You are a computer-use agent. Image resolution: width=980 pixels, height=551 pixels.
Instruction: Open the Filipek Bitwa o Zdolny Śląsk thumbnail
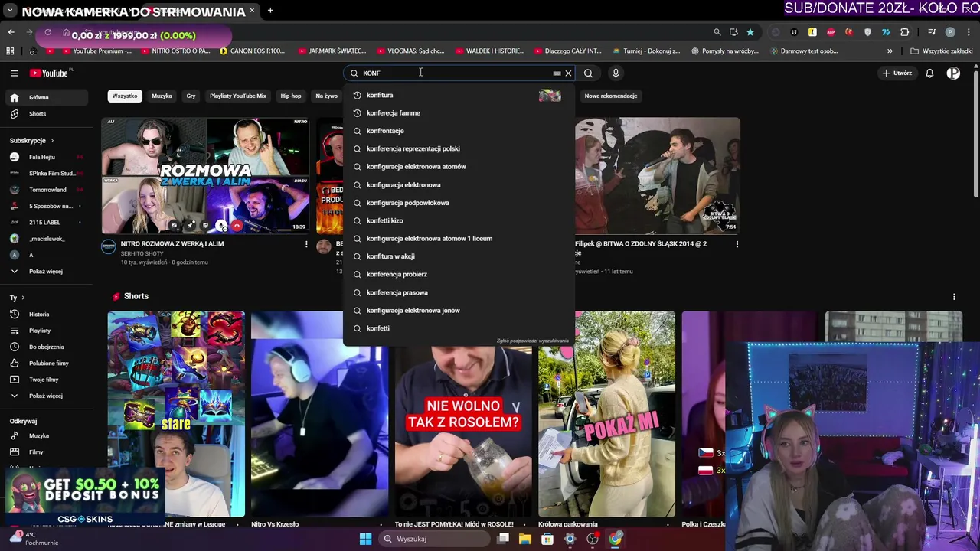[x=658, y=176]
